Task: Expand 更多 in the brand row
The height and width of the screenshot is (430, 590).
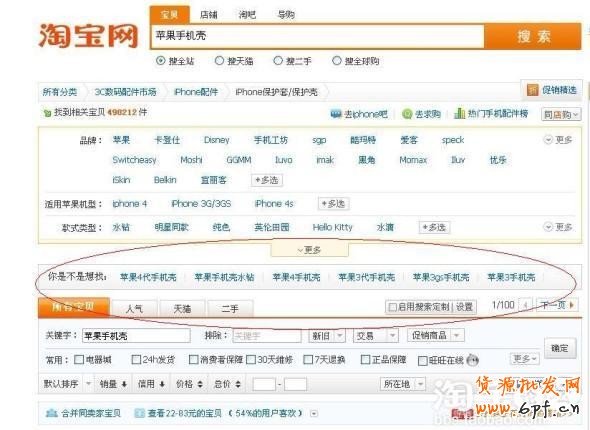Action: pyautogui.click(x=558, y=140)
